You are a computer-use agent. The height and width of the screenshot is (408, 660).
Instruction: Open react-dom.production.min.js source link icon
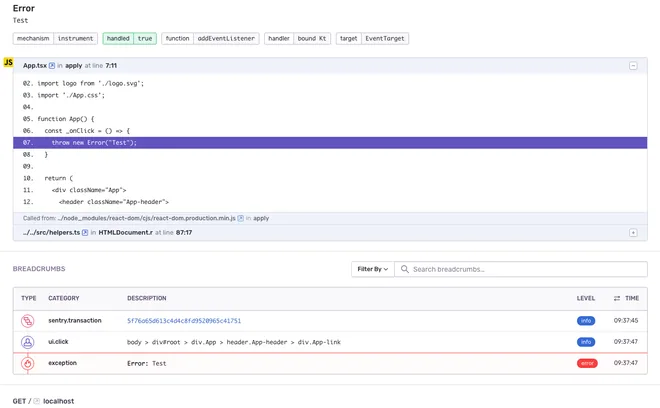tap(240, 218)
